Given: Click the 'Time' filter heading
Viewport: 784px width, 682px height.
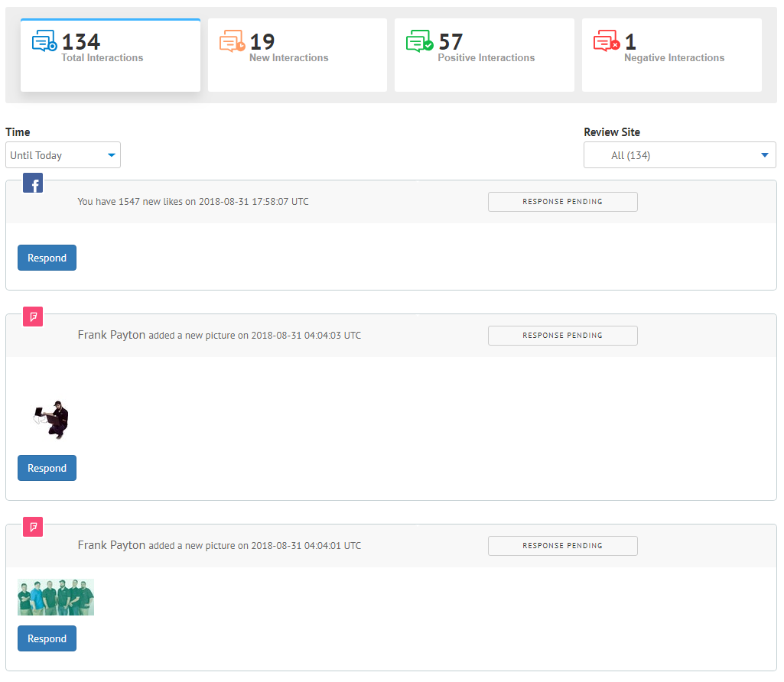Looking at the screenshot, I should (18, 132).
